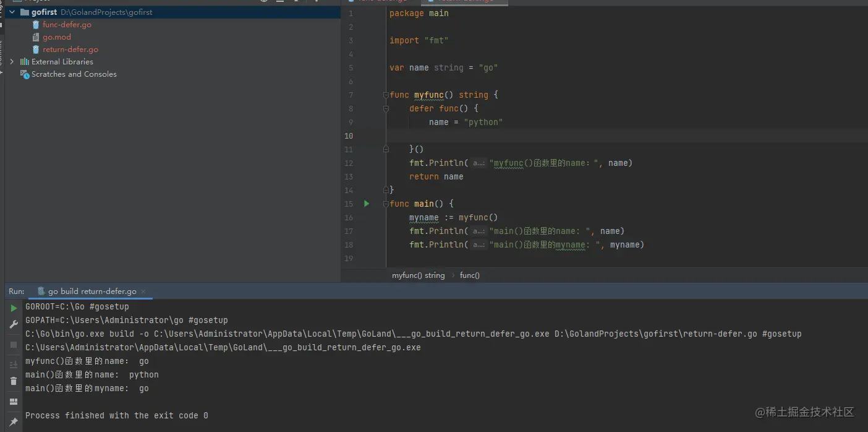Place cursor on 'package main' line
Screen dimensions: 868x432
click(x=419, y=13)
